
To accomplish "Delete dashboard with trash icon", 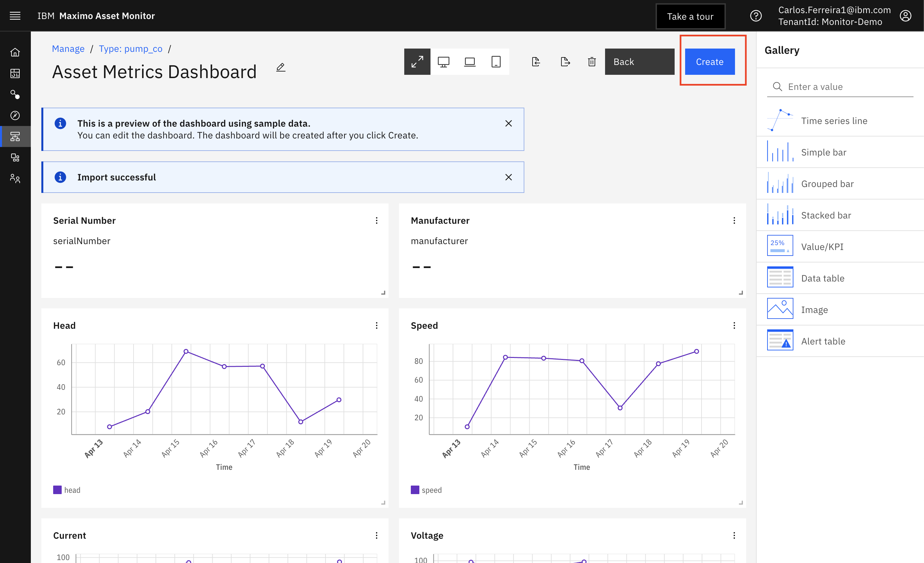I will pyautogui.click(x=592, y=61).
